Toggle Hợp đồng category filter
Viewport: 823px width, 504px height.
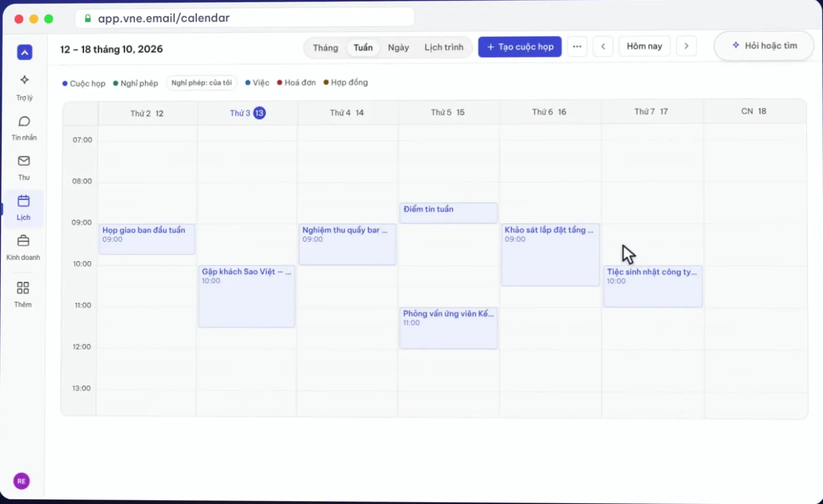[346, 82]
